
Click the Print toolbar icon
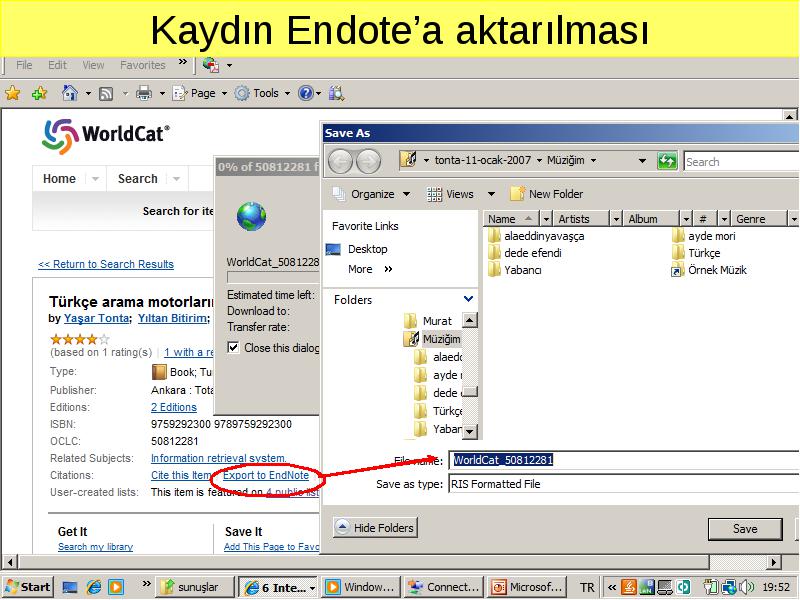pos(144,93)
